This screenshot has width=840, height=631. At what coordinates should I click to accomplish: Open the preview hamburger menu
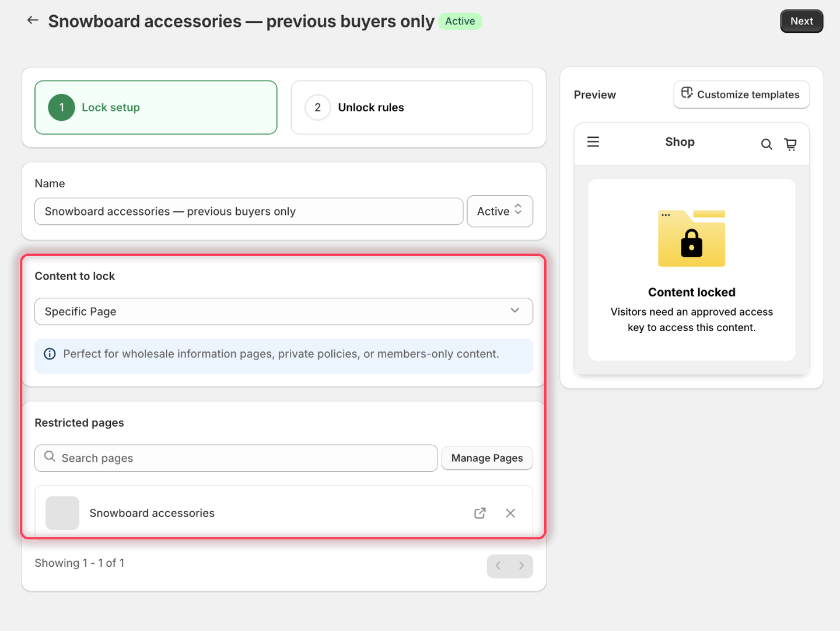coord(593,142)
